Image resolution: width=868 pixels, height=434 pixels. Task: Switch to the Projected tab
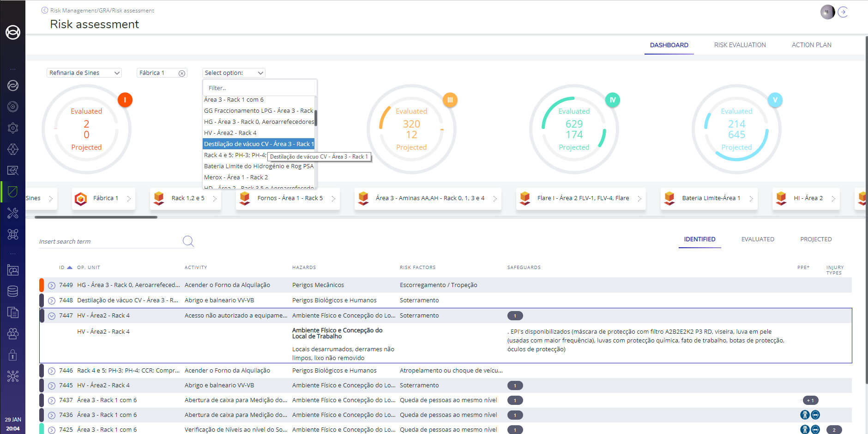(816, 239)
